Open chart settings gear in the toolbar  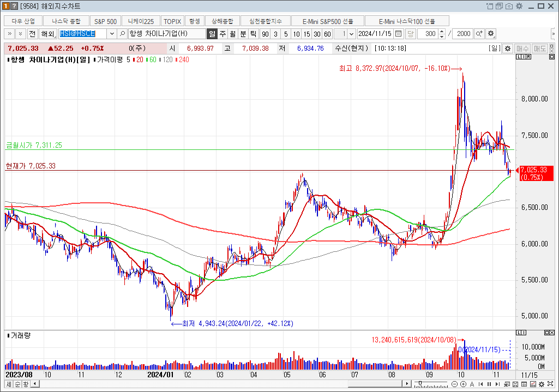point(491,34)
